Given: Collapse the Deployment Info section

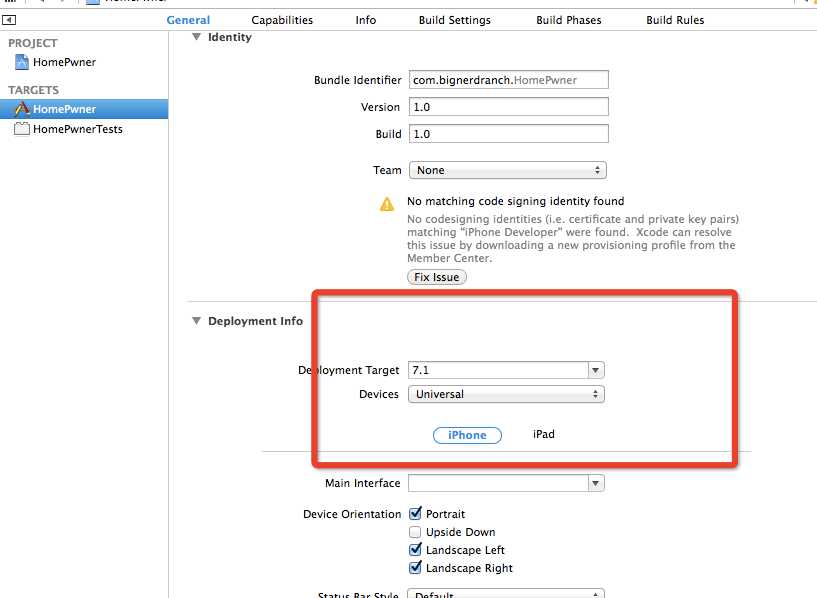Looking at the screenshot, I should (196, 321).
